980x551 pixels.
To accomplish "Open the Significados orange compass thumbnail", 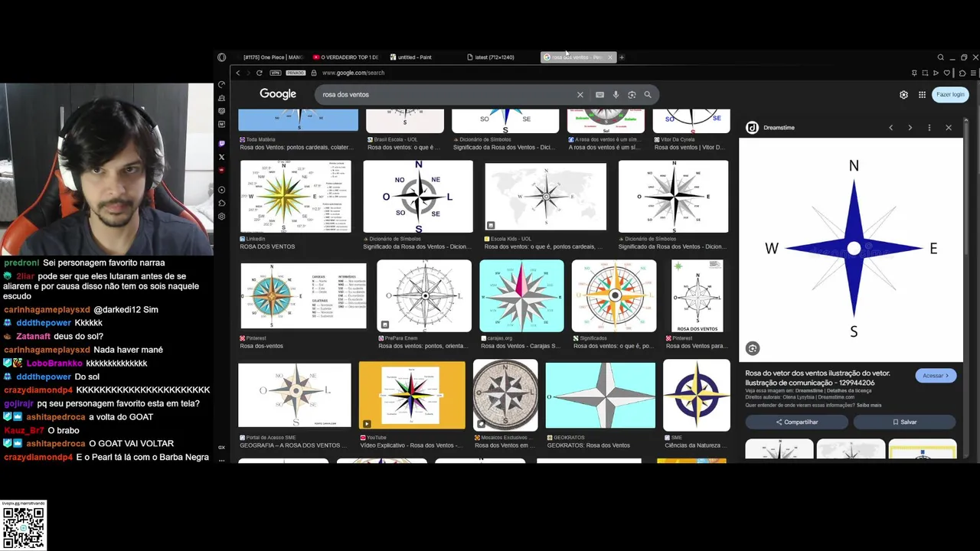I will point(614,296).
